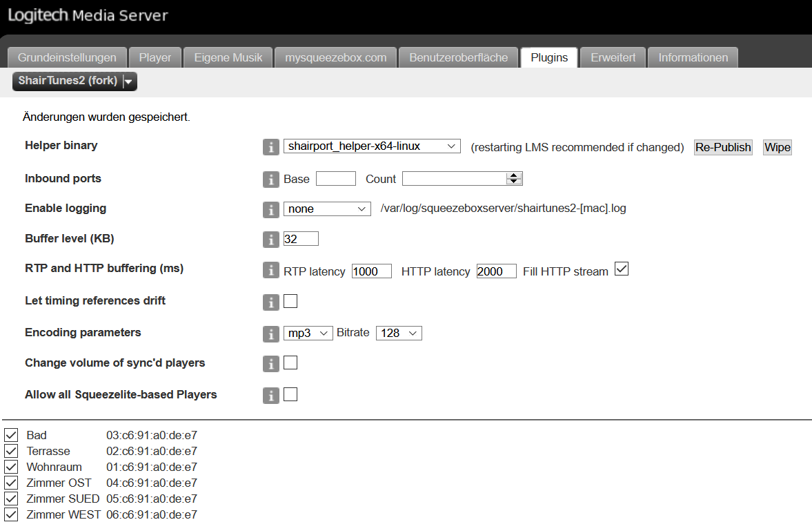Focus the Count input field
812x531 pixels.
pos(462,178)
